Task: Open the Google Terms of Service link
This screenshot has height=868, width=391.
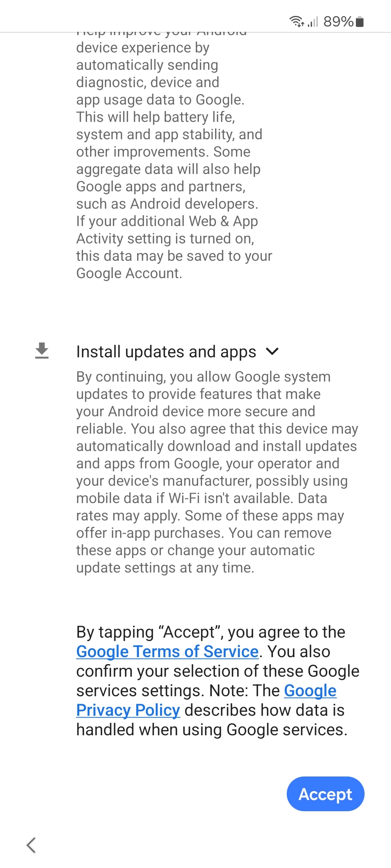Action: (x=168, y=652)
